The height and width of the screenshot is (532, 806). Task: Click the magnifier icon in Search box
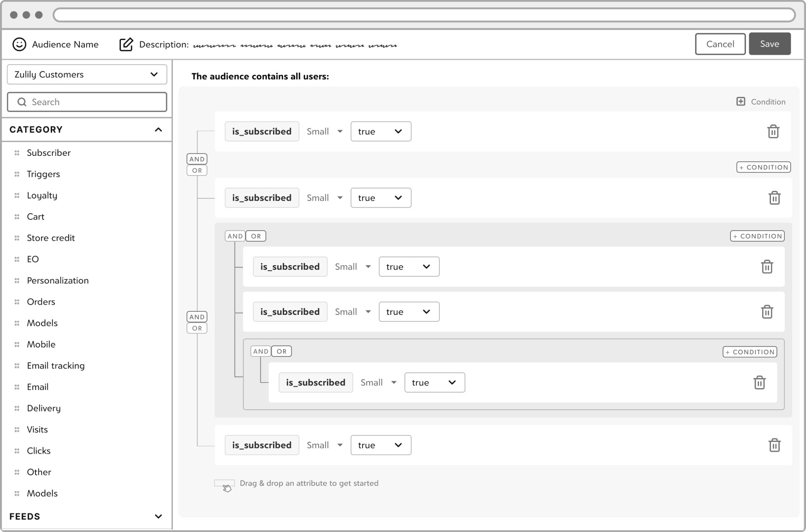coord(22,102)
